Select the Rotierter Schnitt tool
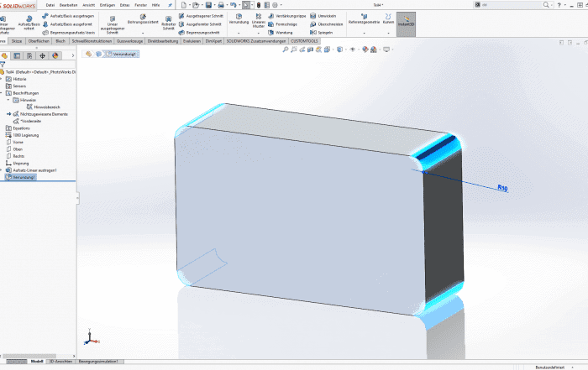This screenshot has height=370, width=588. [169, 23]
